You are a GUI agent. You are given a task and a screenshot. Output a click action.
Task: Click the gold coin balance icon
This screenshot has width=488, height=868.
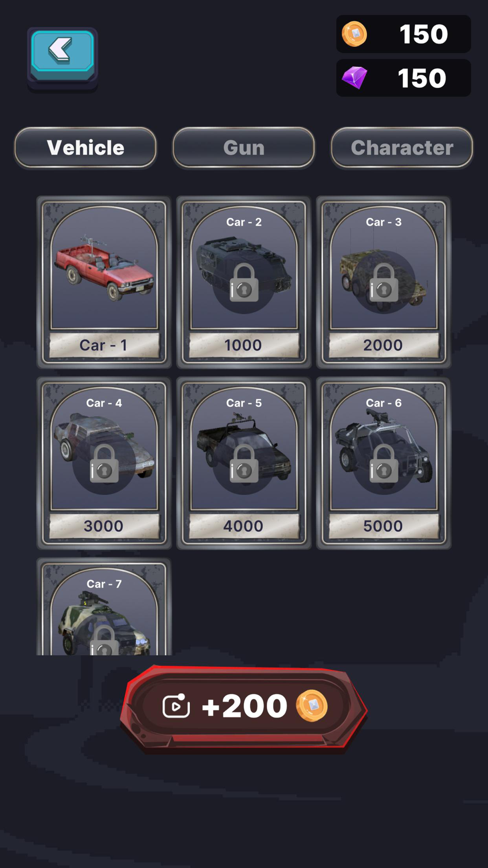point(354,34)
